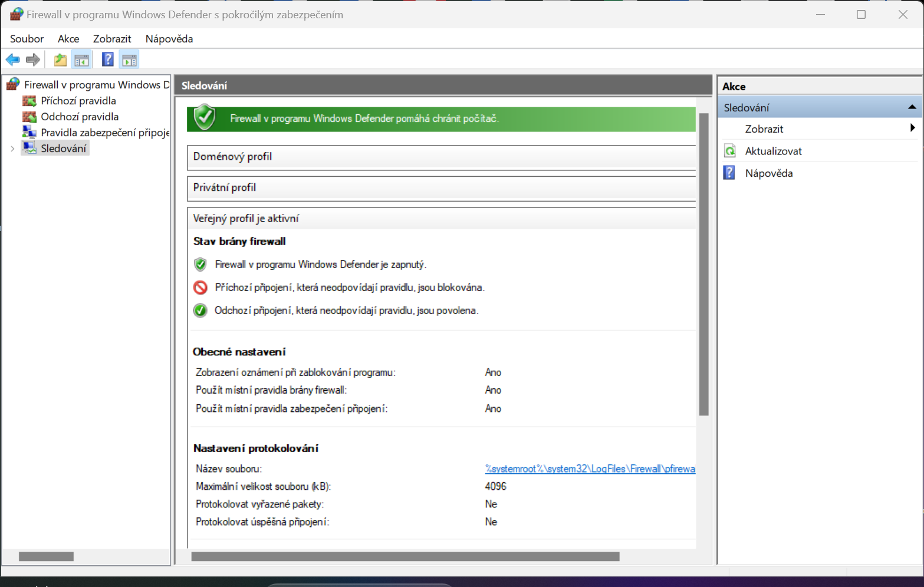Toggle the console tree with its toolbar icon
The image size is (924, 587).
(x=81, y=60)
